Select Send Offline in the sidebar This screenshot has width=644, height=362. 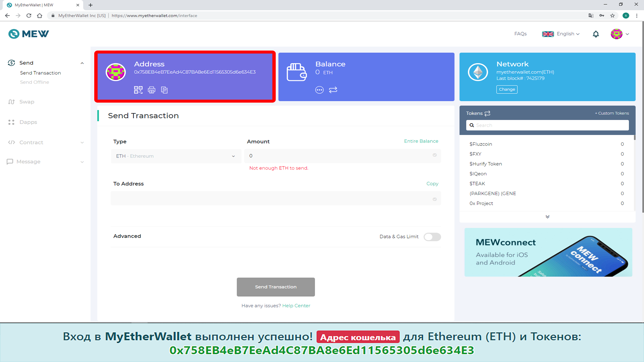pos(35,82)
